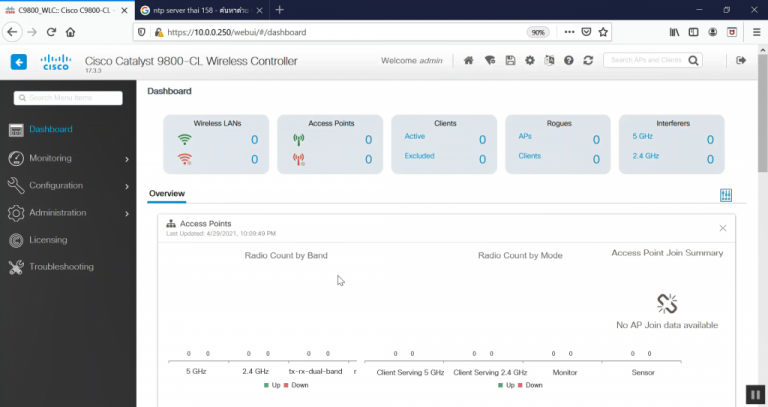Collapse the sidebar with the blue arrow button

click(19, 62)
